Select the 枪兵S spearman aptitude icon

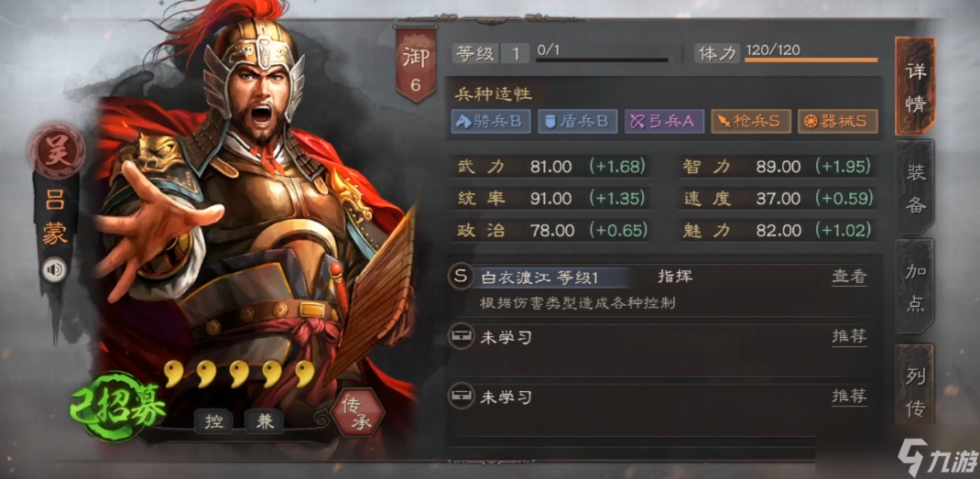pos(751,121)
